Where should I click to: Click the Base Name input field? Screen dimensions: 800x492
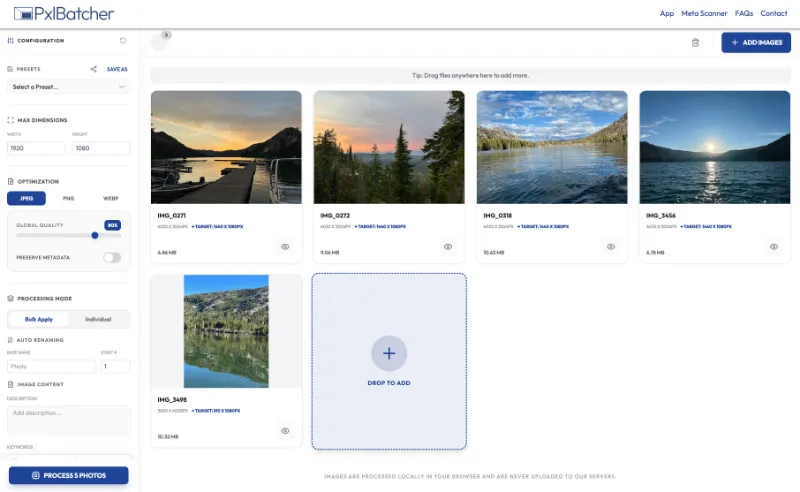[51, 366]
